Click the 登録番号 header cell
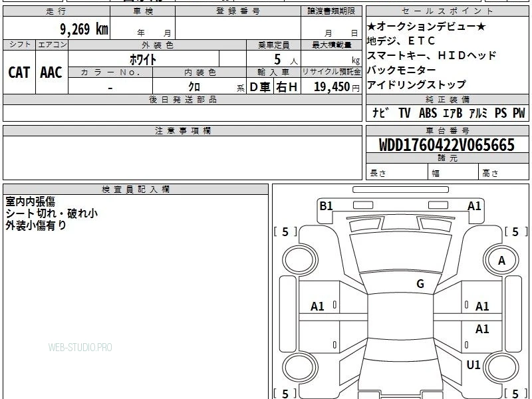 coord(238,11)
